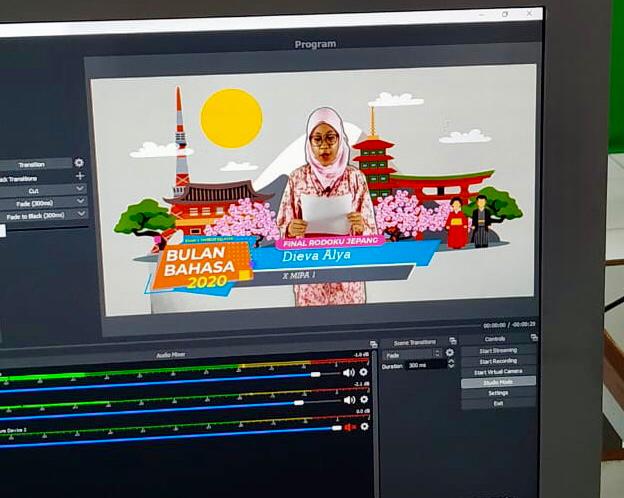Viewport: 624px width, 498px height.
Task: Open settings gear for third audio channel
Action: tap(363, 426)
